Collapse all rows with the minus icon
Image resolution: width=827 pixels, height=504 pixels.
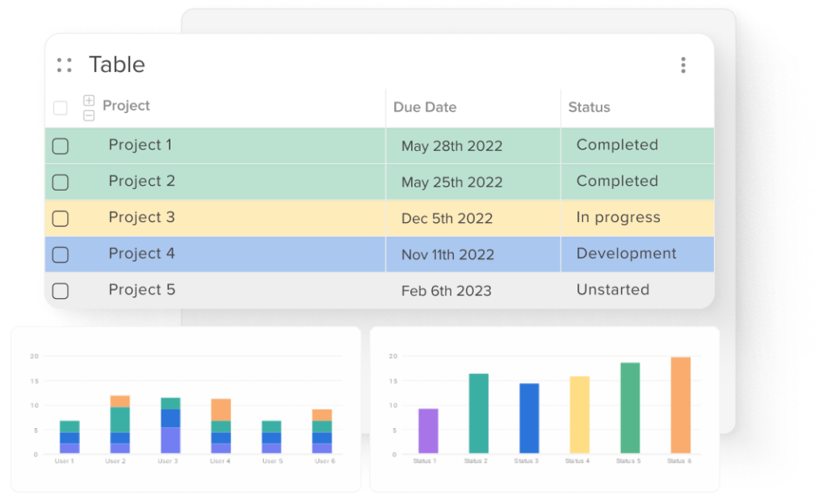pyautogui.click(x=89, y=115)
